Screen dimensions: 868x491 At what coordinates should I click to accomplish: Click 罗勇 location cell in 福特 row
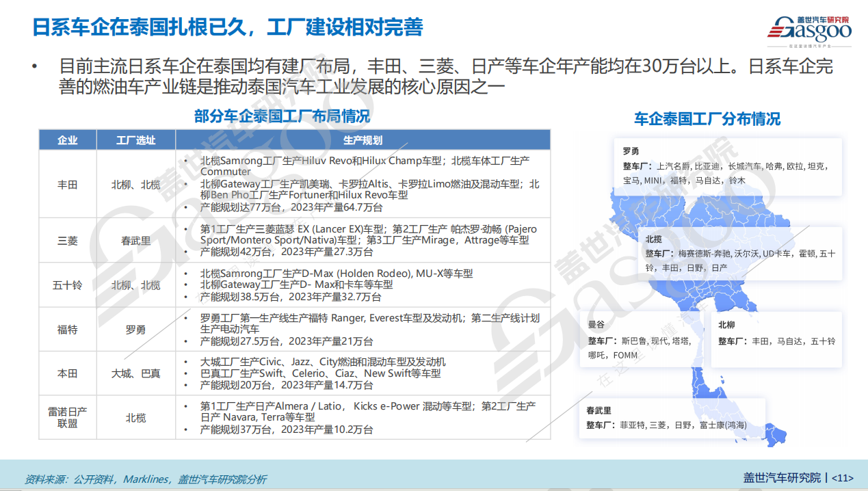coord(136,330)
